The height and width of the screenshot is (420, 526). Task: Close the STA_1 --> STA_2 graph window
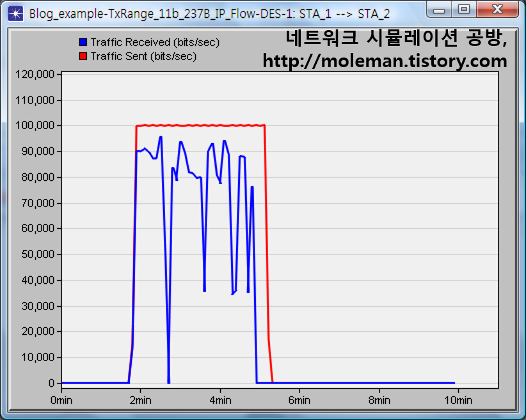(497, 10)
